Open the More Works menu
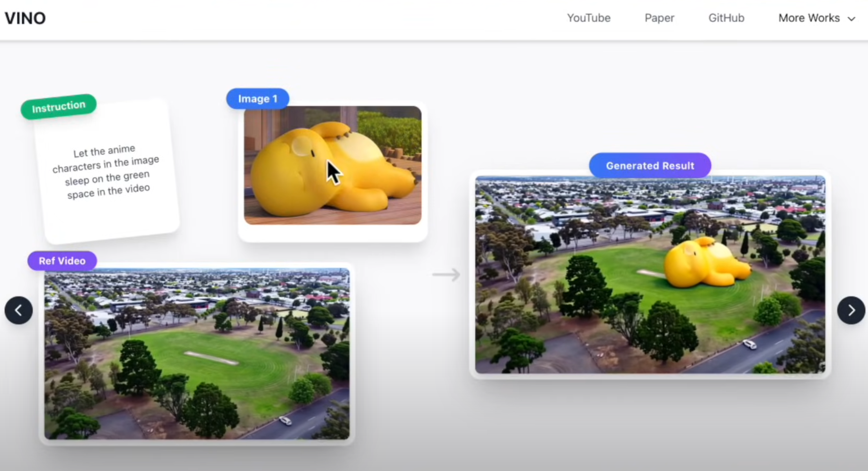The image size is (868, 471). point(809,18)
